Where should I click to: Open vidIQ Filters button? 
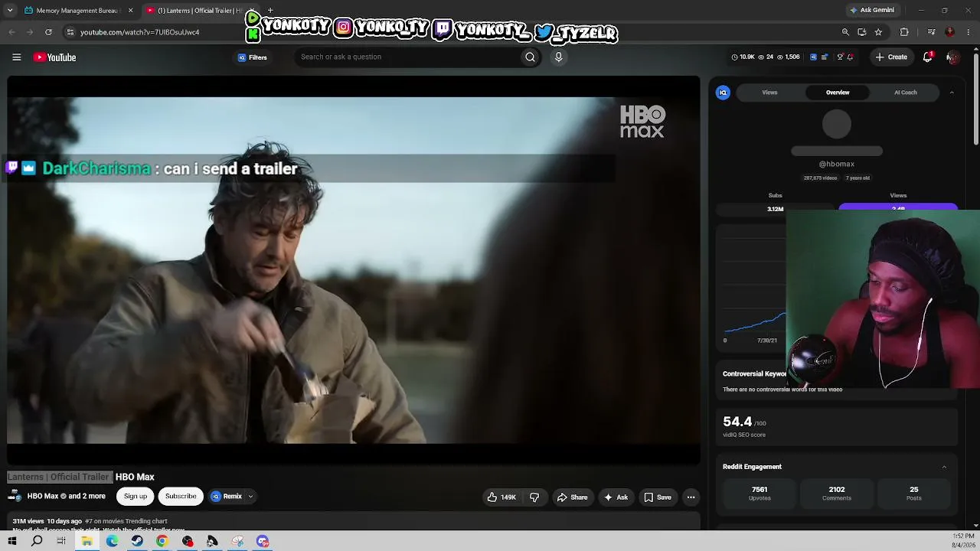[252, 57]
